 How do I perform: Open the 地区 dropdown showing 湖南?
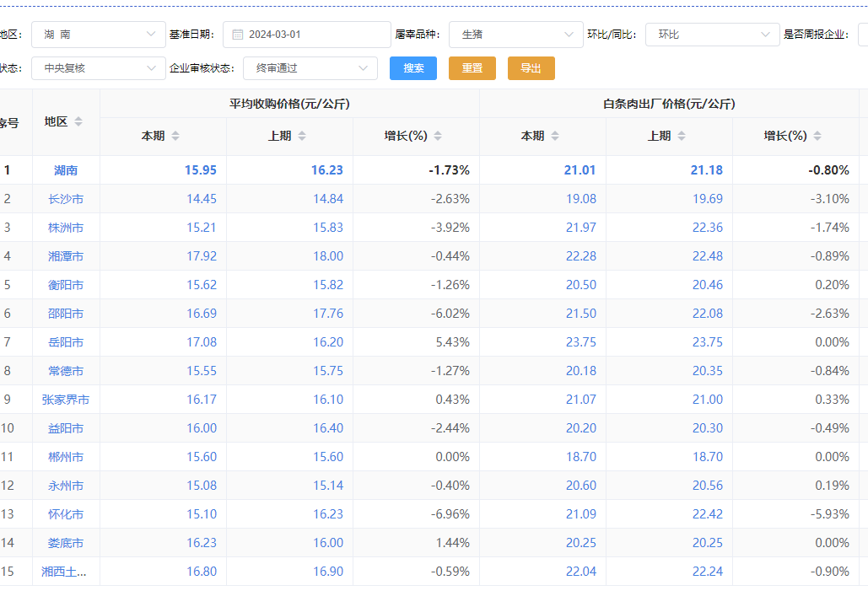(99, 35)
